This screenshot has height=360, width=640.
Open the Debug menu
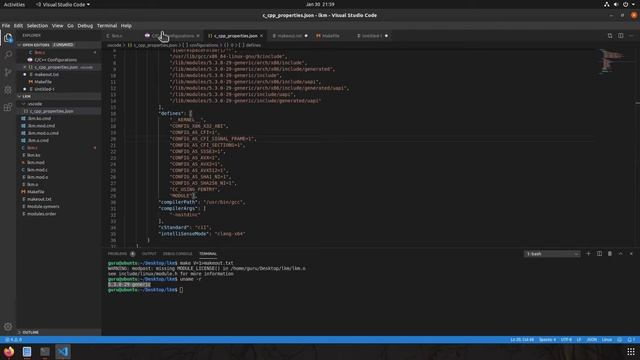click(x=85, y=25)
